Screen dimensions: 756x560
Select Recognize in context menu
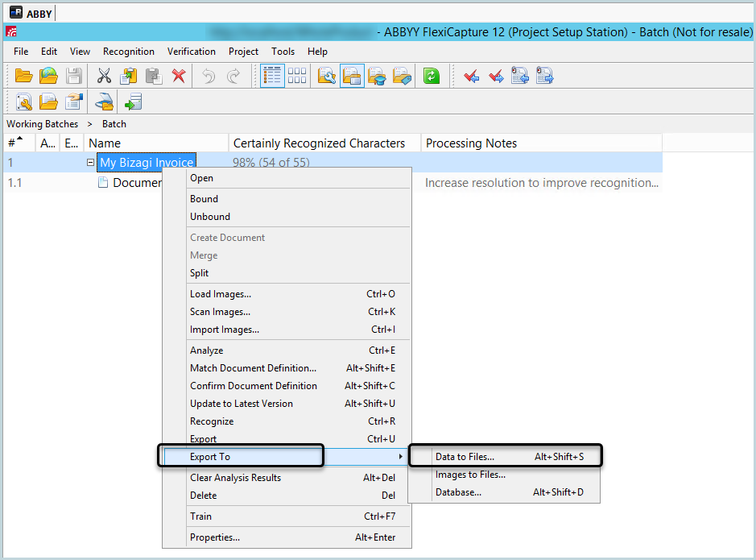[287, 421]
